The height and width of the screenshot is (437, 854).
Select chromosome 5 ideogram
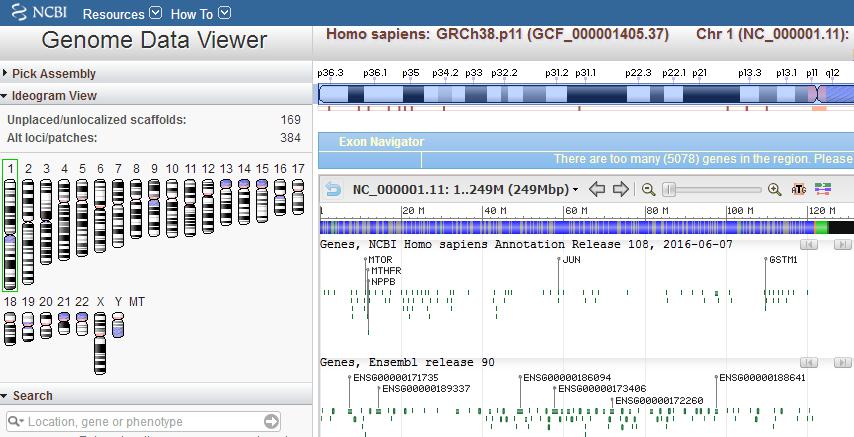coord(82,217)
